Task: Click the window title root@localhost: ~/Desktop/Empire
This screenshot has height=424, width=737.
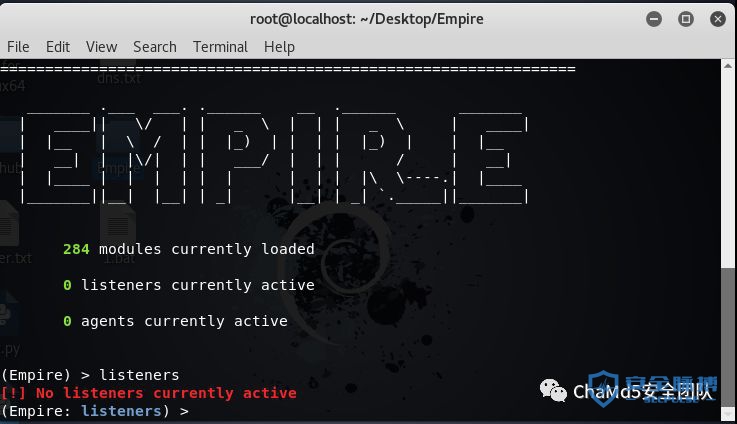Action: click(x=367, y=19)
